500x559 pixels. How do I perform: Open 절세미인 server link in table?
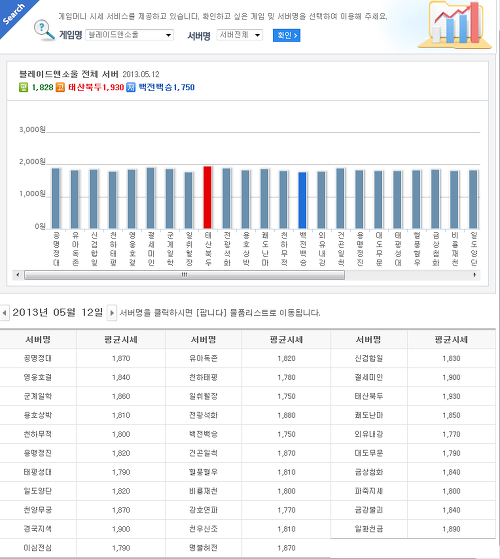tap(368, 377)
